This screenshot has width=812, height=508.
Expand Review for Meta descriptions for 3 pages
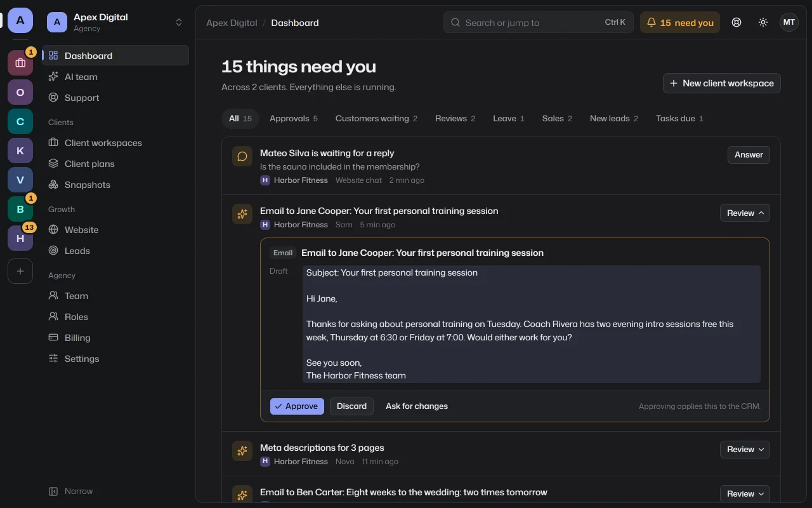pyautogui.click(x=745, y=450)
